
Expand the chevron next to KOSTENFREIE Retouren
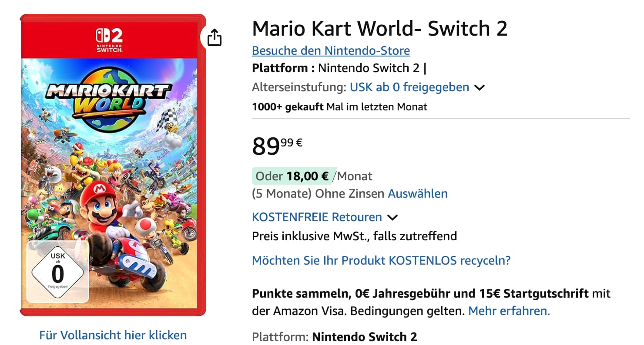coord(392,217)
